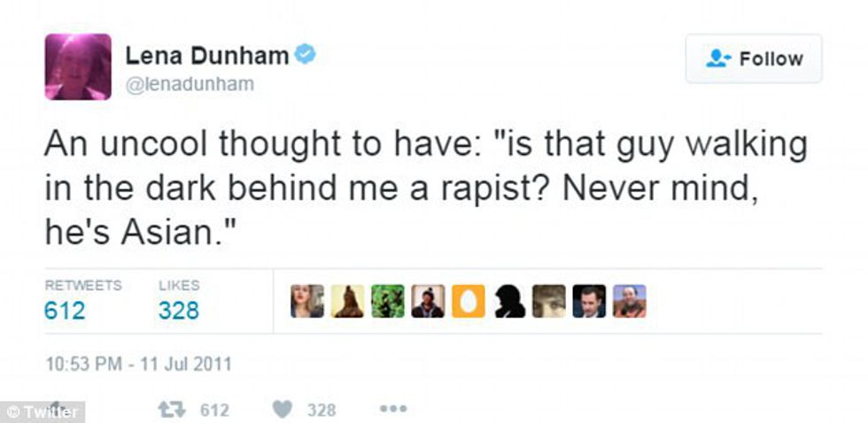The height and width of the screenshot is (423, 868).
Task: Click the black silhouette avatar
Action: [508, 301]
